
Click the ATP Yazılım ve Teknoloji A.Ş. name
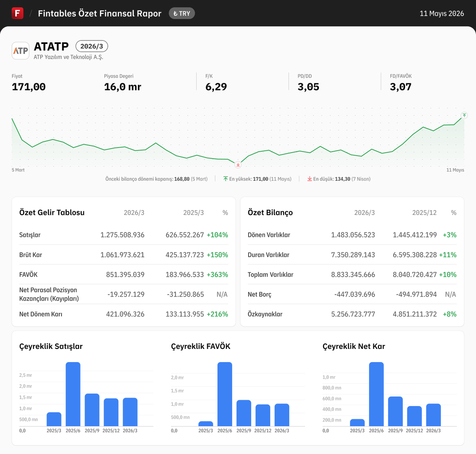[x=68, y=57]
